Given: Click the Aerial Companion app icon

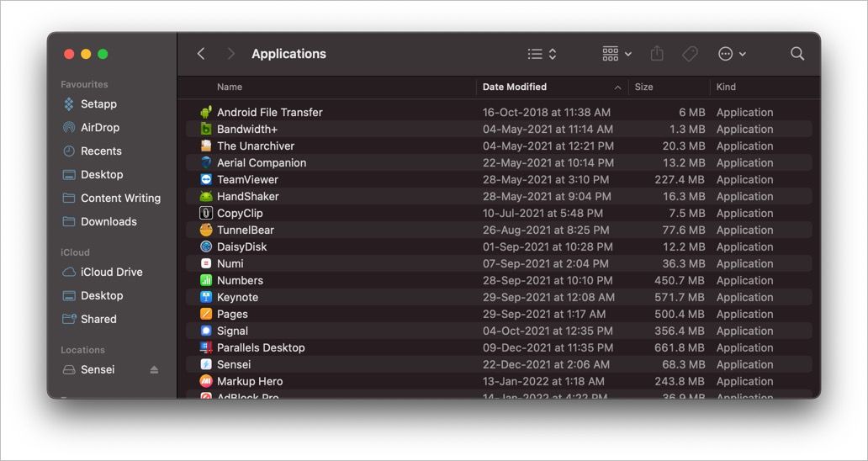Looking at the screenshot, I should tap(206, 162).
